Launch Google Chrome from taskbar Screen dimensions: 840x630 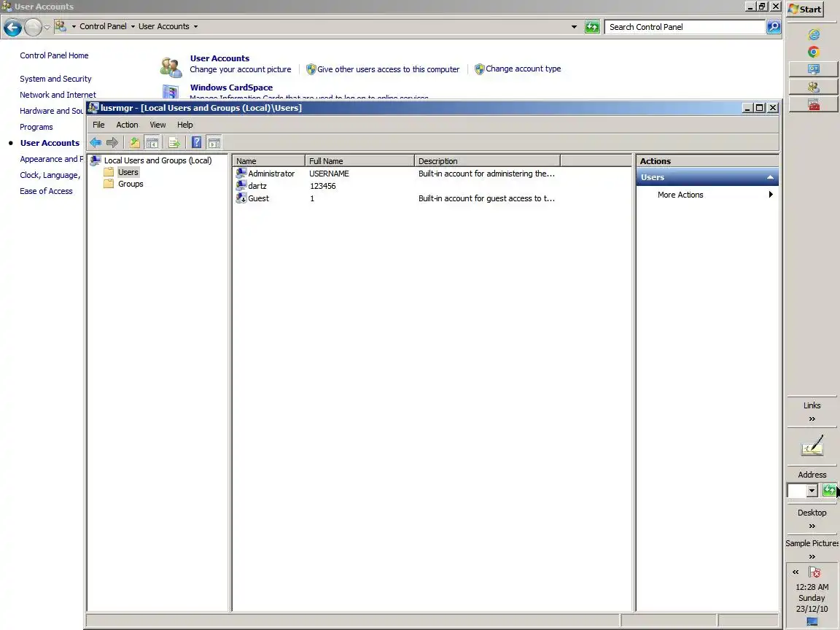[x=814, y=52]
